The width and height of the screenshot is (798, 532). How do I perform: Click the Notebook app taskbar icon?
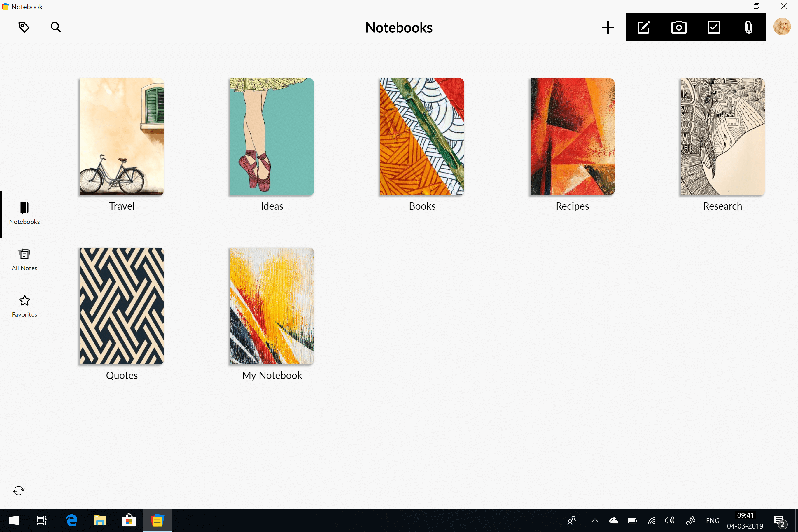point(157,520)
